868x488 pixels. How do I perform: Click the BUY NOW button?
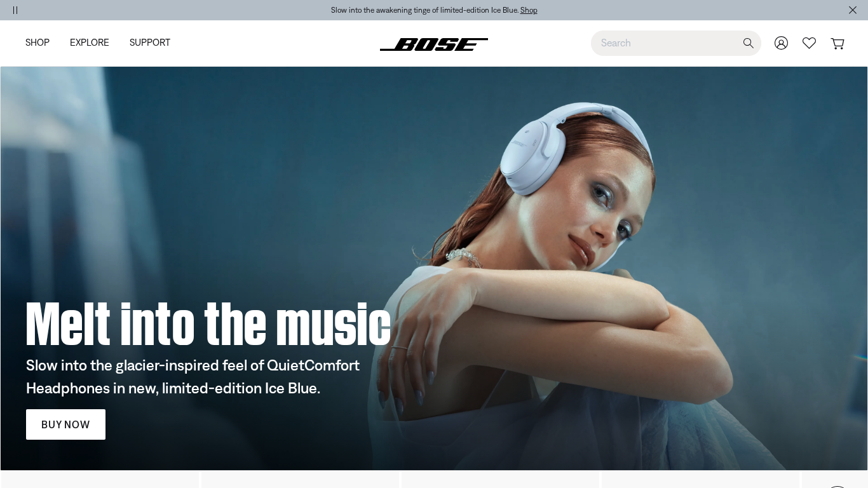(65, 424)
